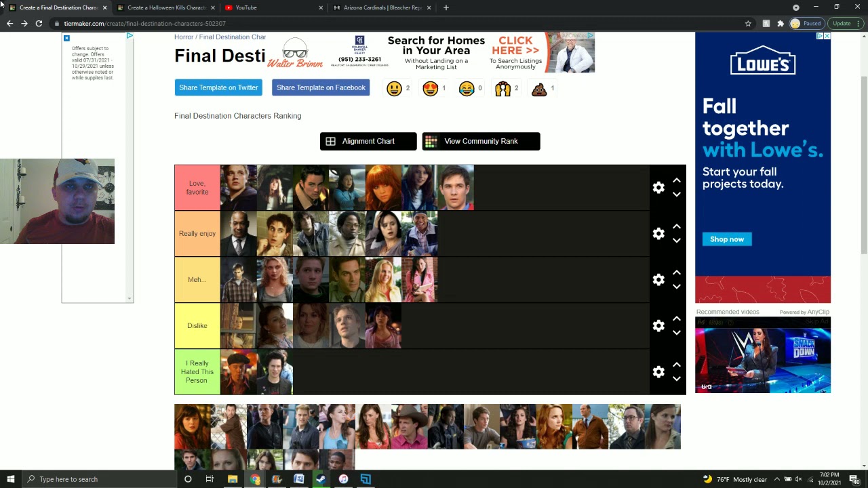Image resolution: width=868 pixels, height=488 pixels.
Task: Close the YouTube tab
Action: click(321, 7)
